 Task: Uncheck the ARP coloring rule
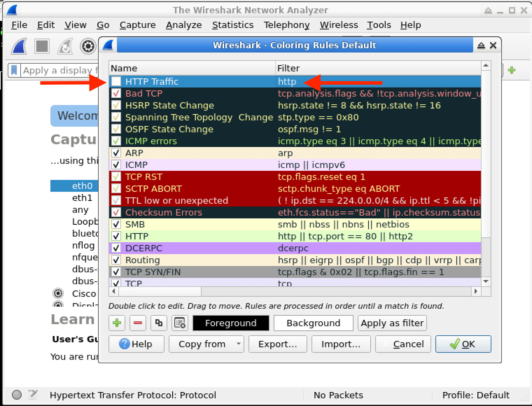point(116,153)
